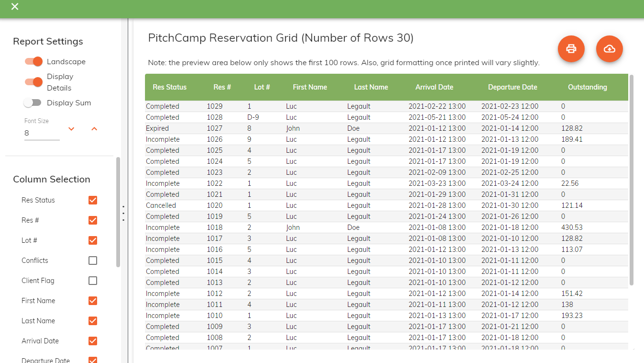Click outstanding amount 193.23
This screenshot has width=644, height=363.
point(572,316)
